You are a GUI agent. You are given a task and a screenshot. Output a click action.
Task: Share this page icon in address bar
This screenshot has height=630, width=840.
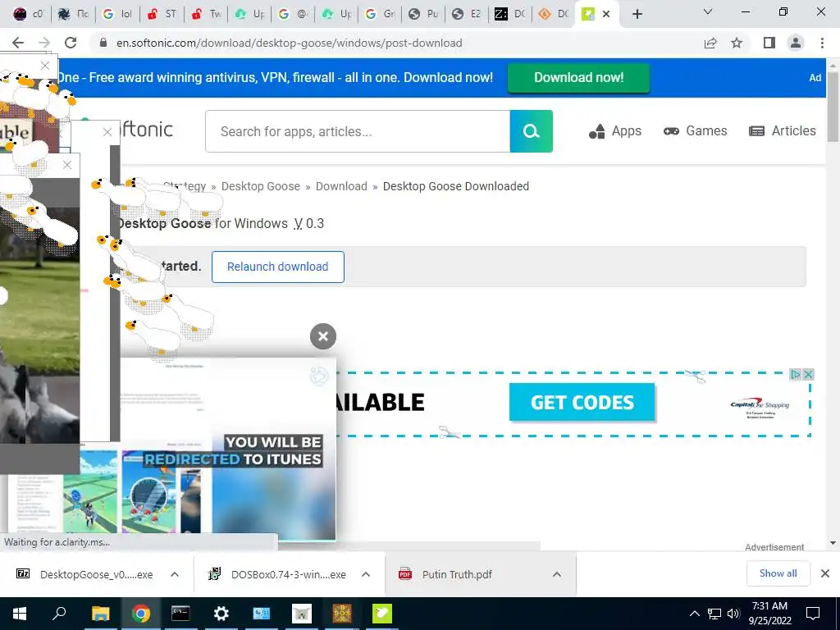[x=710, y=43]
